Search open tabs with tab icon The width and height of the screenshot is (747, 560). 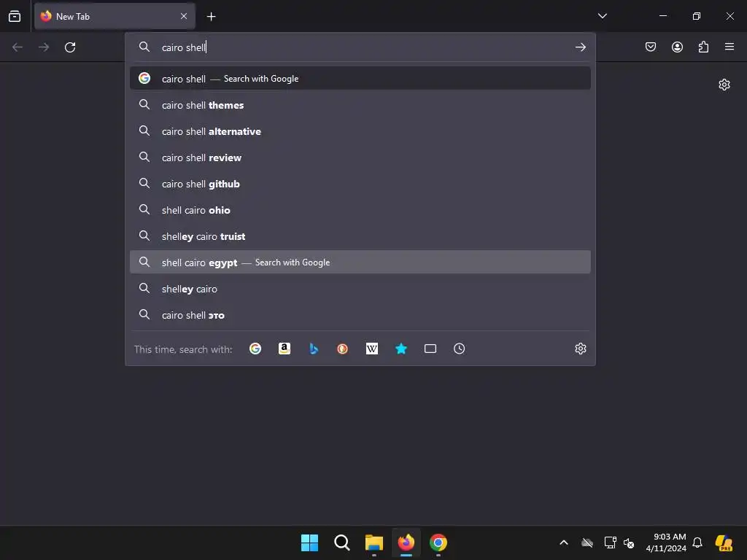(430, 349)
